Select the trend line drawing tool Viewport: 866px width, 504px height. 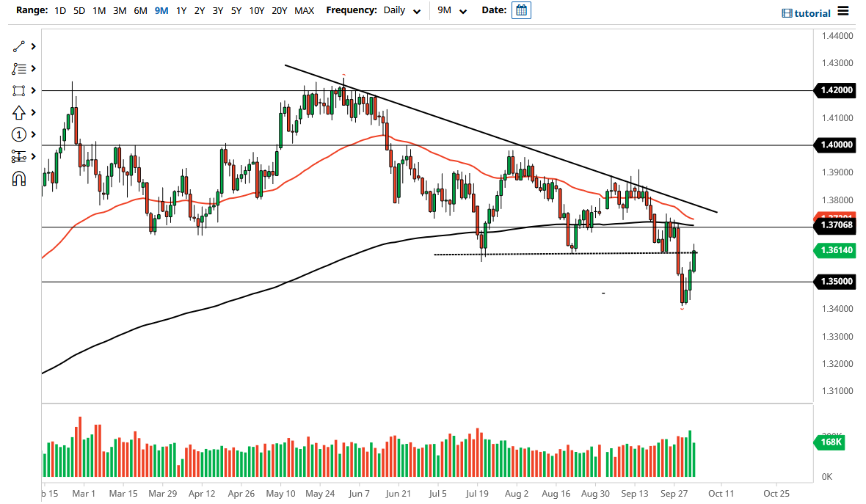point(19,46)
